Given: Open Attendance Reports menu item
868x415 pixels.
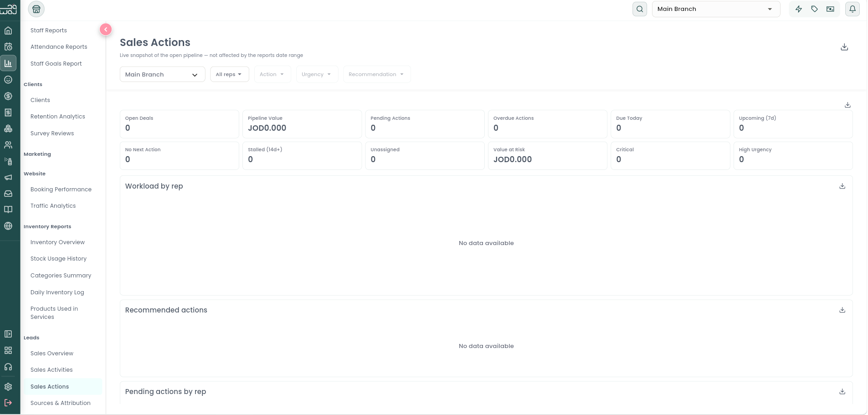Looking at the screenshot, I should pyautogui.click(x=59, y=47).
